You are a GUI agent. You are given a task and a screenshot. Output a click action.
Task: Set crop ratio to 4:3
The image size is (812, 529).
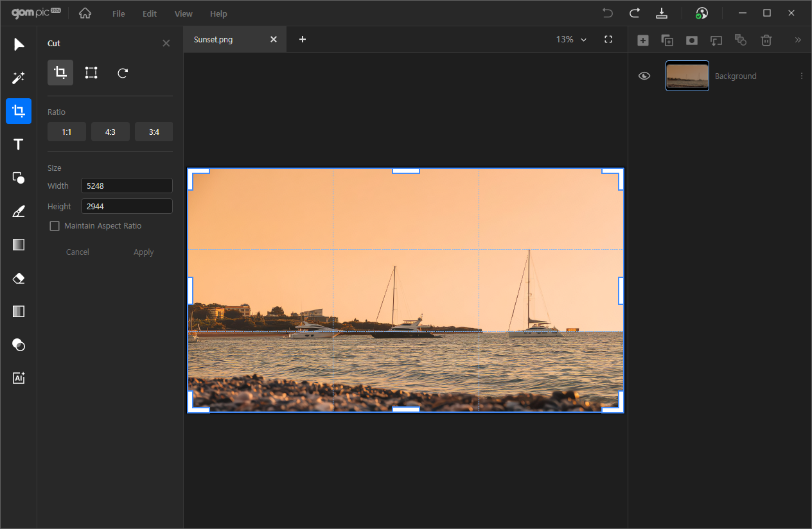(110, 132)
